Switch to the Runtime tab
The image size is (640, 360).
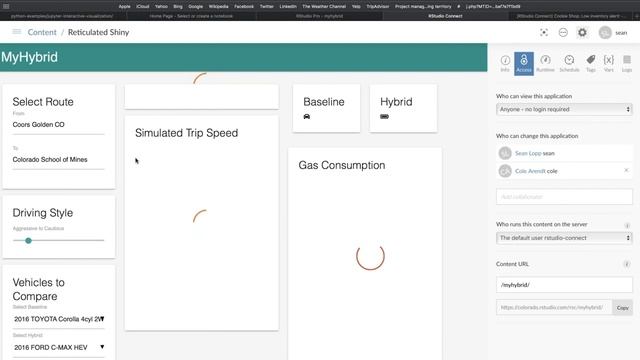pyautogui.click(x=545, y=64)
